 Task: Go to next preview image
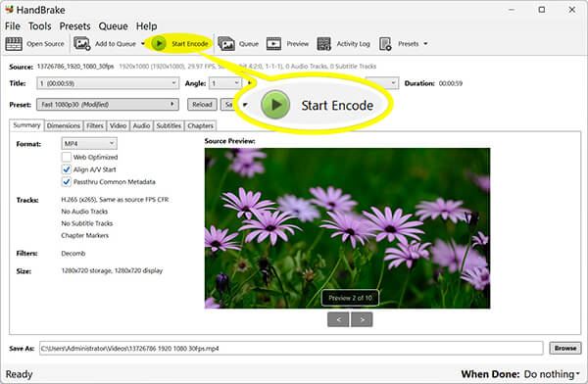pyautogui.click(x=362, y=319)
